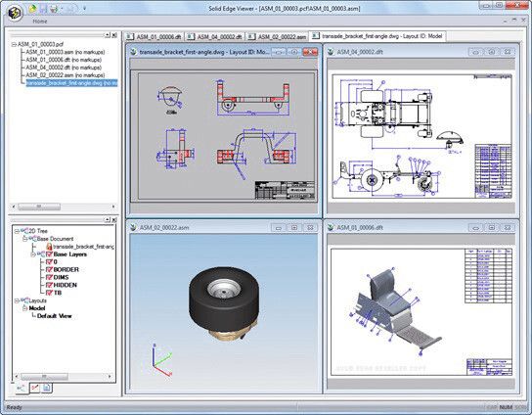Click the Open file icon in quick access toolbar
The width and height of the screenshot is (532, 415).
coord(32,9)
